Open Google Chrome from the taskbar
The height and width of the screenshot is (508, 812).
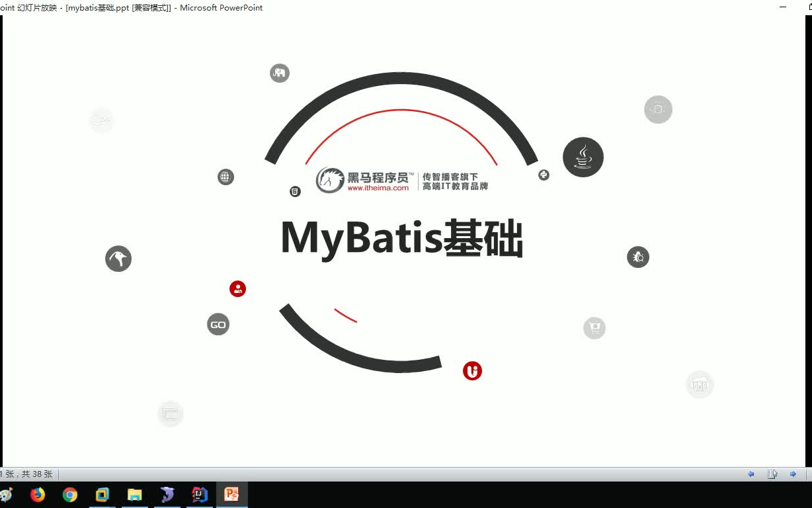(x=69, y=494)
